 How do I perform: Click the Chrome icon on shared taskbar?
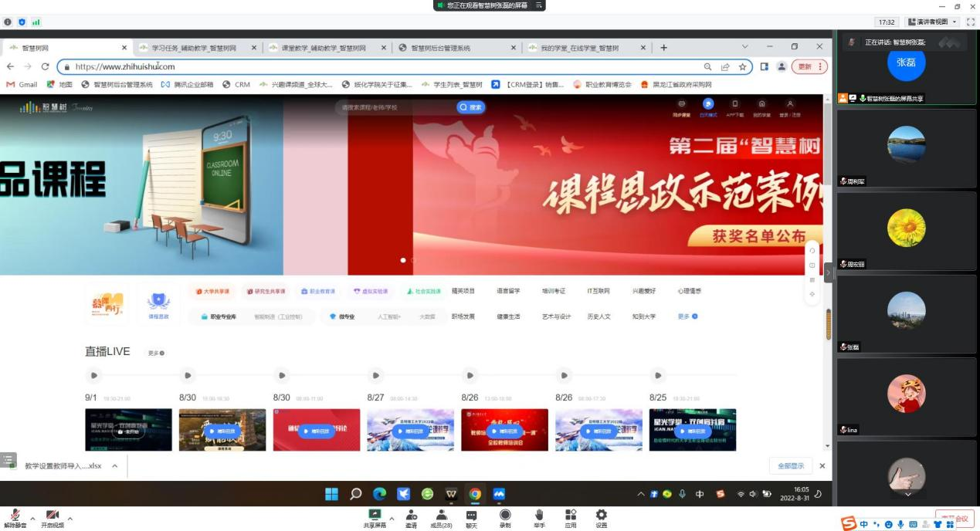tap(475, 494)
